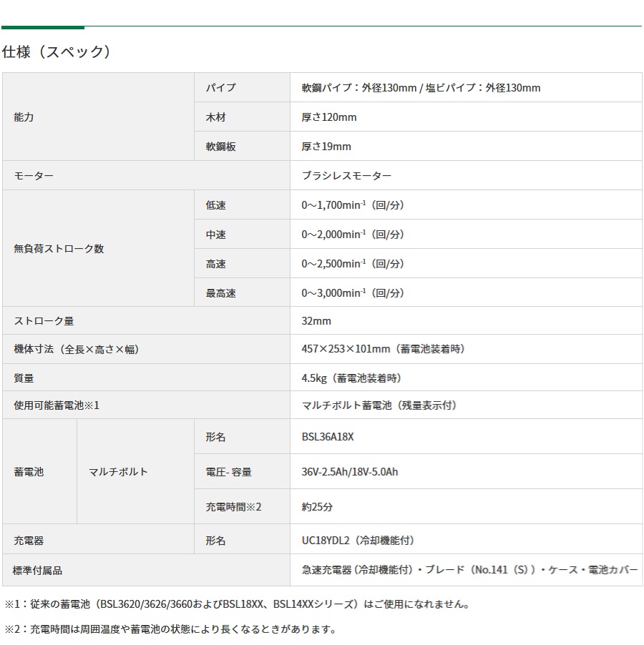The height and width of the screenshot is (645, 644).
Task: Click the 充電器 row header
Action: pyautogui.click(x=98, y=539)
